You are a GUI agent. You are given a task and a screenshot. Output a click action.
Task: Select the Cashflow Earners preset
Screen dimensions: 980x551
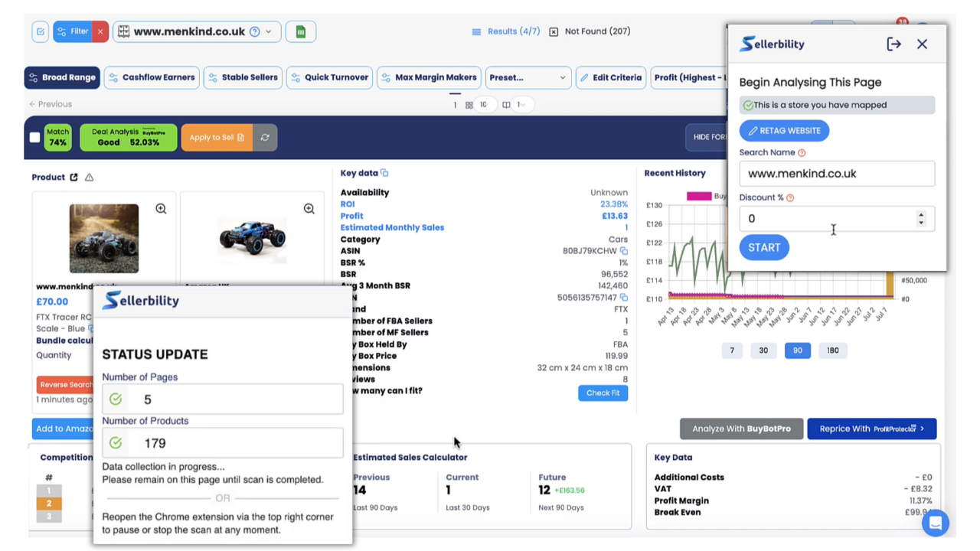point(152,77)
